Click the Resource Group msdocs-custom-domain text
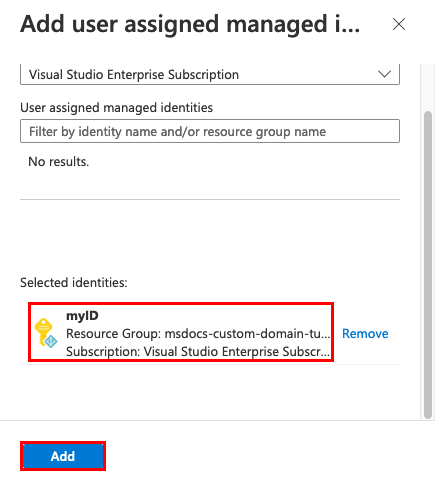 coord(198,334)
